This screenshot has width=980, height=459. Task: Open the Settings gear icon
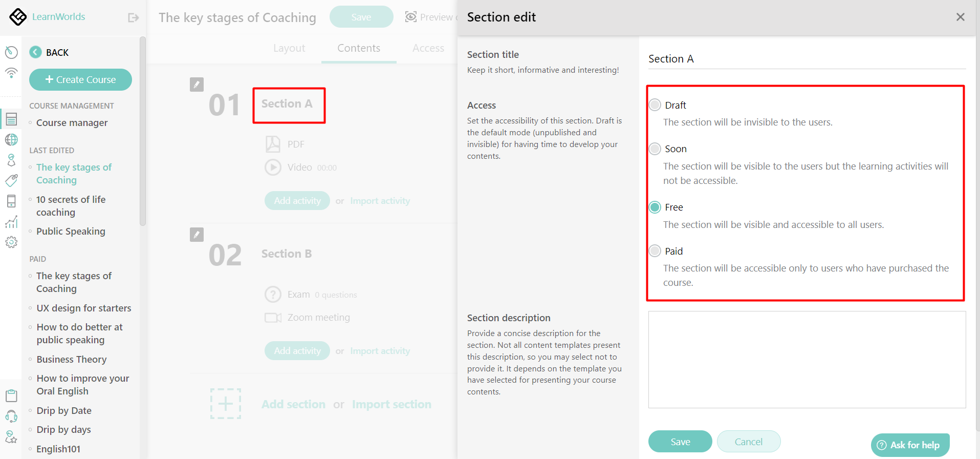click(11, 242)
